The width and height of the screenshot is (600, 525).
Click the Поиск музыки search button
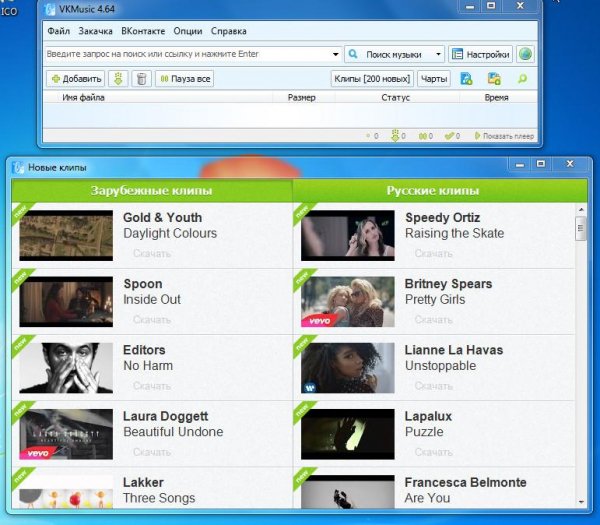(x=389, y=54)
